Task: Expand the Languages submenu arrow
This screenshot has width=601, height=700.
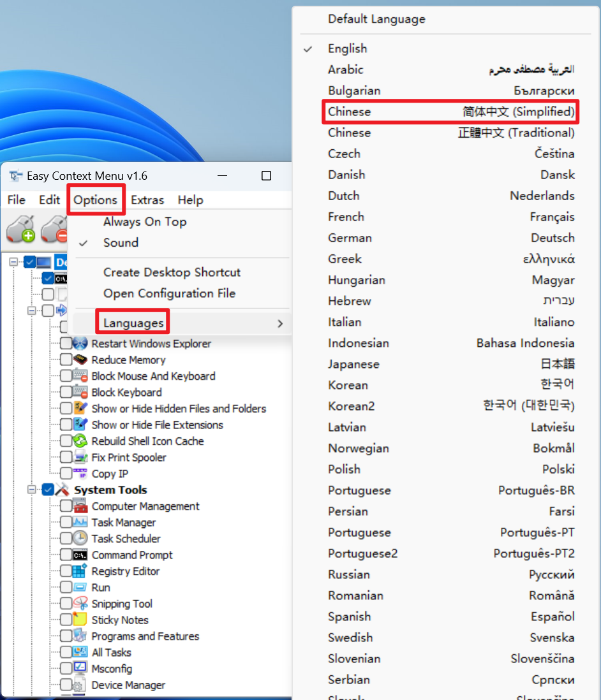Action: (x=280, y=323)
